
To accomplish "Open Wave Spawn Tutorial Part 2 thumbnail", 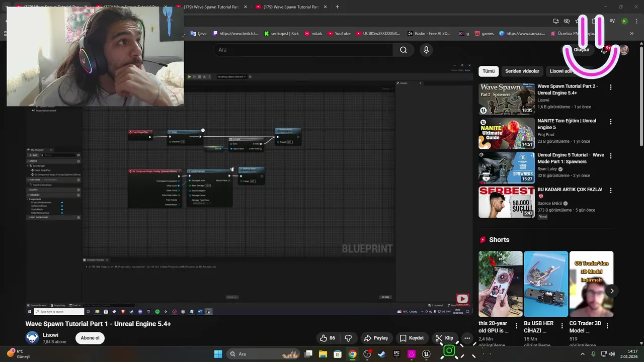I will point(507,99).
